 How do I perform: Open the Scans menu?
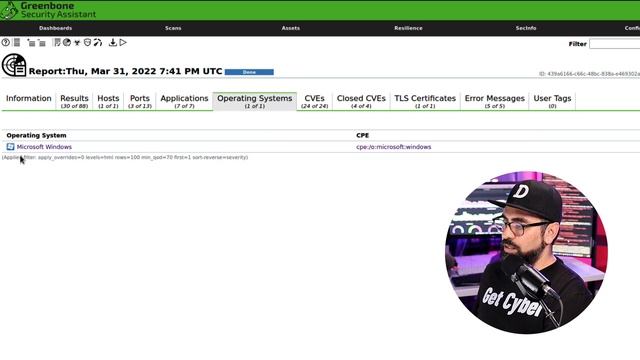[x=173, y=28]
